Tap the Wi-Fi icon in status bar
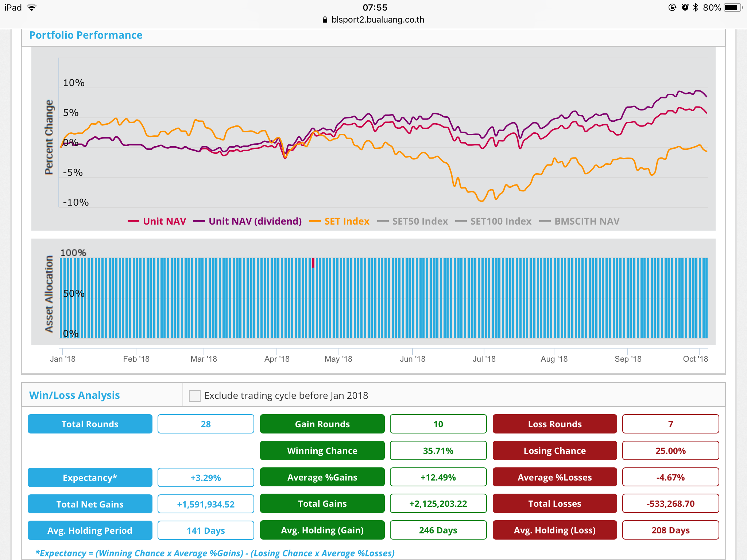This screenshot has width=747, height=560. (x=32, y=8)
